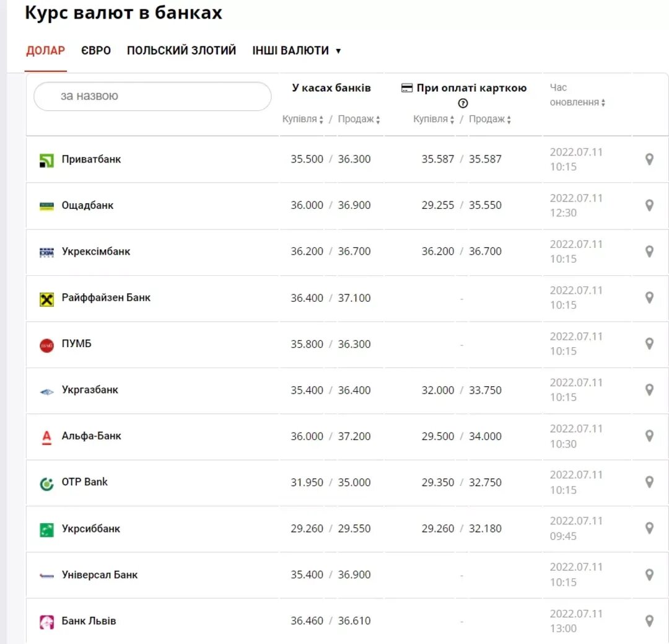Click Банк Львів cash buy rate 36.460
669x644 pixels.
pos(307,621)
